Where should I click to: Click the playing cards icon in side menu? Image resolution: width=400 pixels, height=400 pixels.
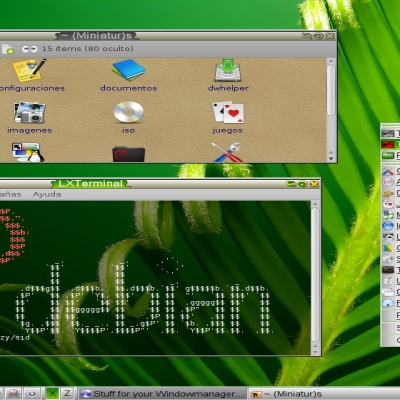tap(388, 204)
